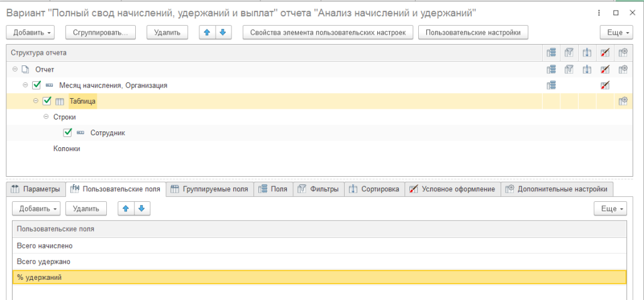Click move down arrow in user fields toolbar

point(143,208)
